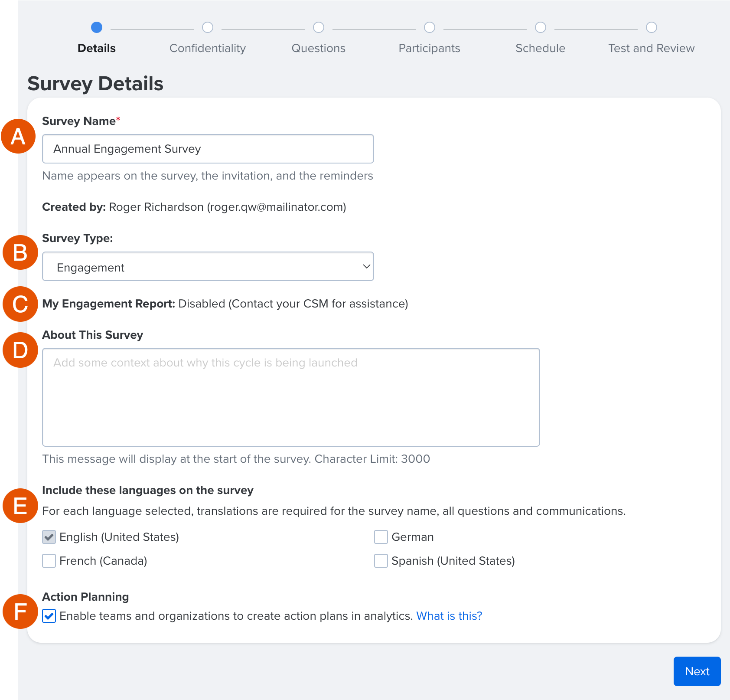730x700 pixels.
Task: Edit the Survey Name field
Action: pos(208,149)
